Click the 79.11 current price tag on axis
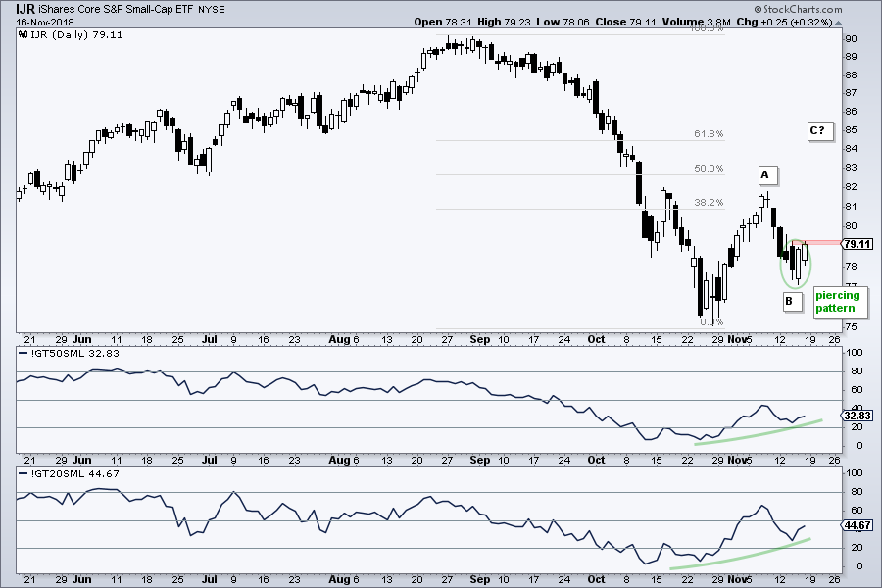The image size is (882, 588). click(857, 244)
